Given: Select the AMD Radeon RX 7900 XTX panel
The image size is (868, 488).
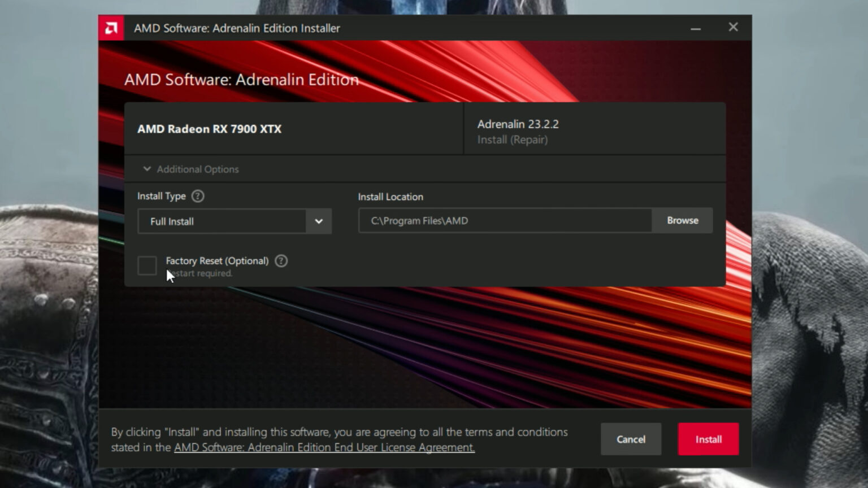Looking at the screenshot, I should click(294, 129).
